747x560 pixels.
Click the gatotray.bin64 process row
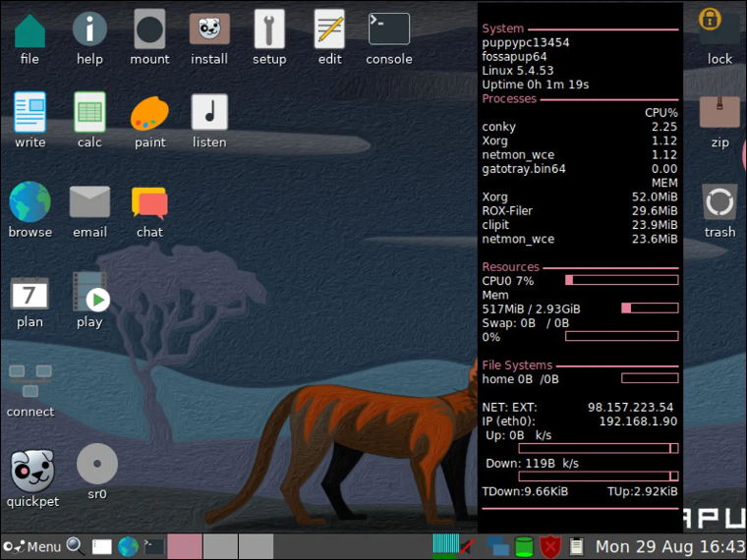coord(579,169)
